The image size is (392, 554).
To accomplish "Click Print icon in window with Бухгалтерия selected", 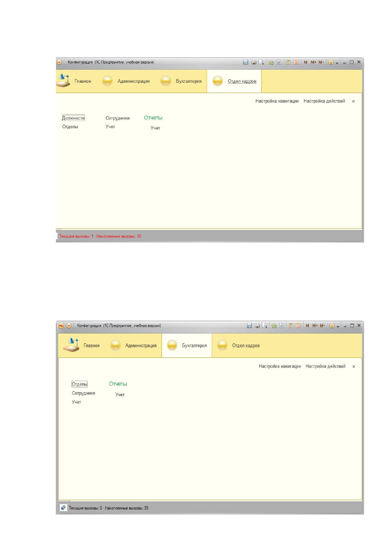I will 257,326.
